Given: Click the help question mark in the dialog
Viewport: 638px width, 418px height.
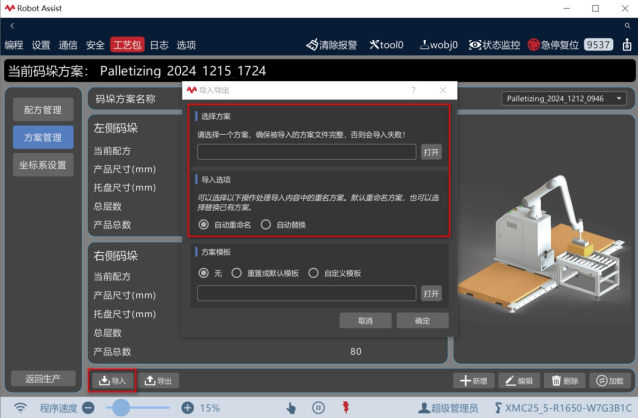Looking at the screenshot, I should coord(413,90).
